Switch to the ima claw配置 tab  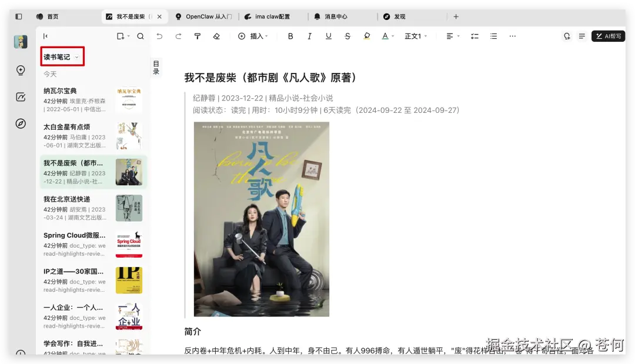click(x=268, y=16)
